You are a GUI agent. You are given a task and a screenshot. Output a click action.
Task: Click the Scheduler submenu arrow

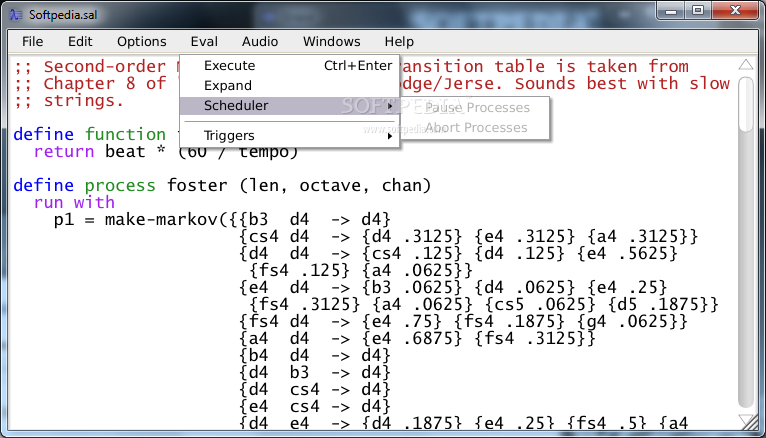pyautogui.click(x=390, y=106)
